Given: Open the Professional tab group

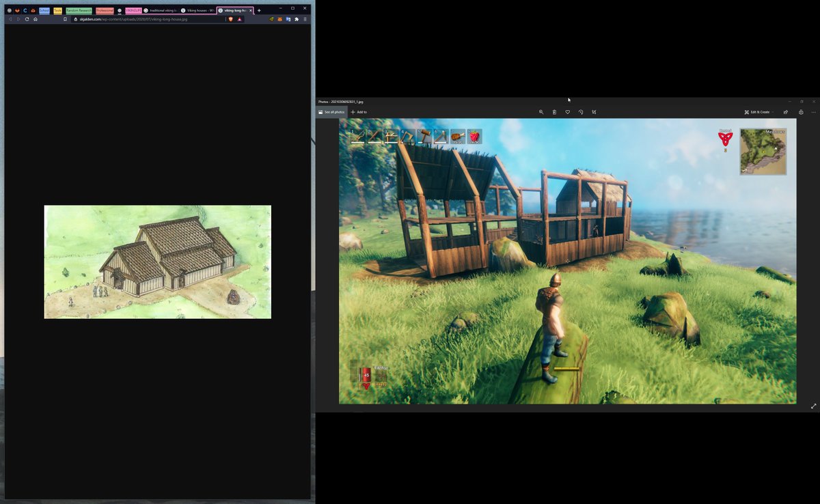Looking at the screenshot, I should point(105,10).
